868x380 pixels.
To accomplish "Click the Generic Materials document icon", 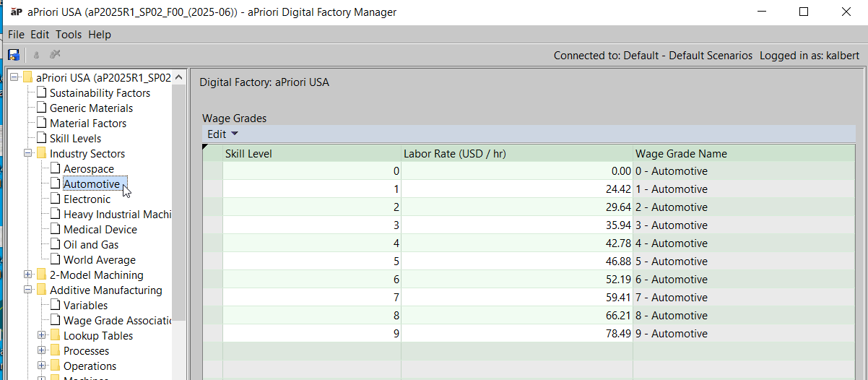I will pos(41,108).
